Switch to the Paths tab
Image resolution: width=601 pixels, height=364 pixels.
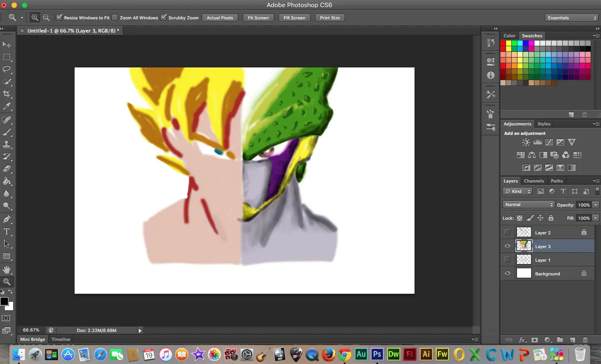coord(557,181)
